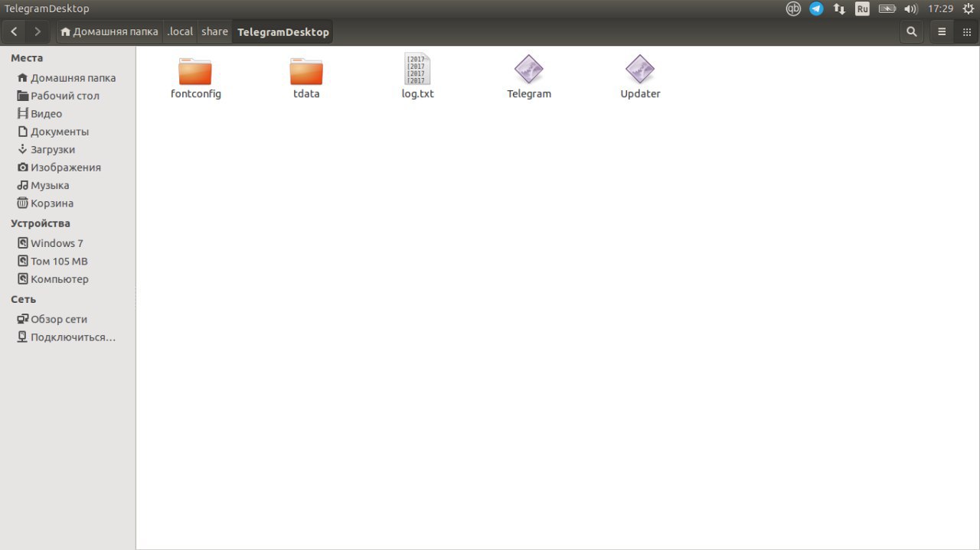Open the Том 105 MB volume
Viewport: 980px width, 550px height.
tap(67, 262)
